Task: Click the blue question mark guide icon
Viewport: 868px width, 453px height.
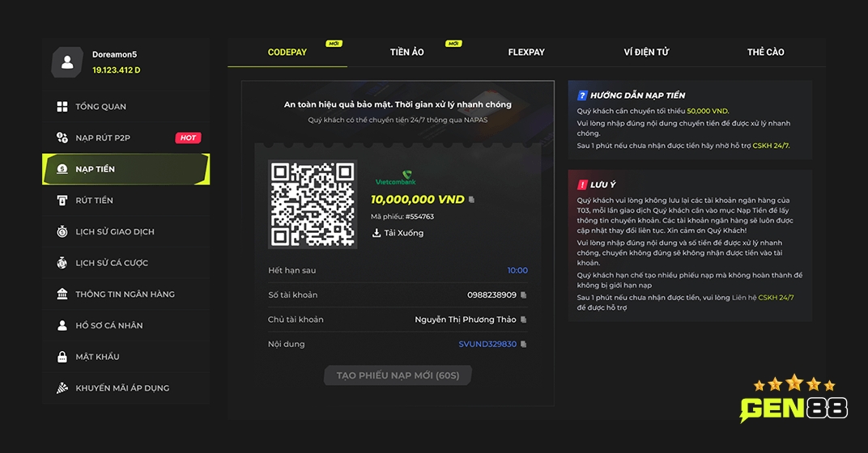Action: [582, 95]
